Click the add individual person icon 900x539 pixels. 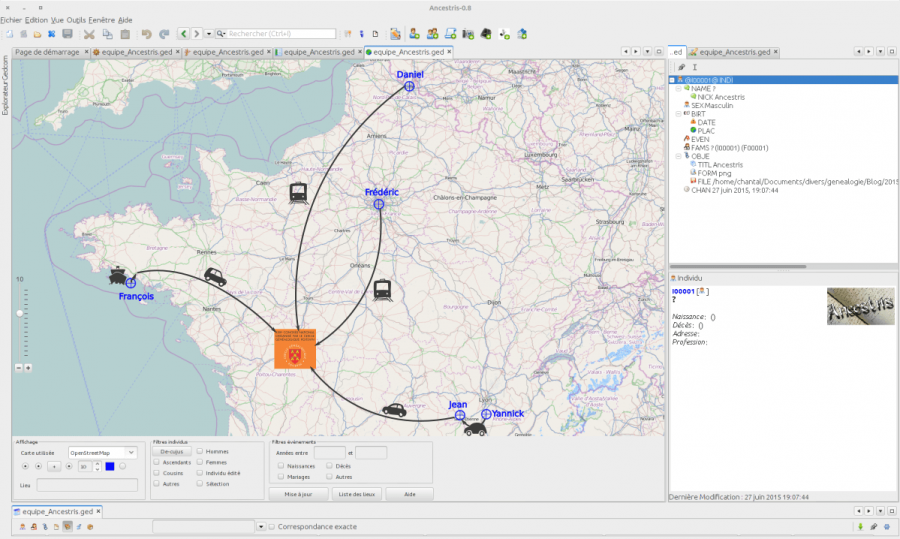414,34
